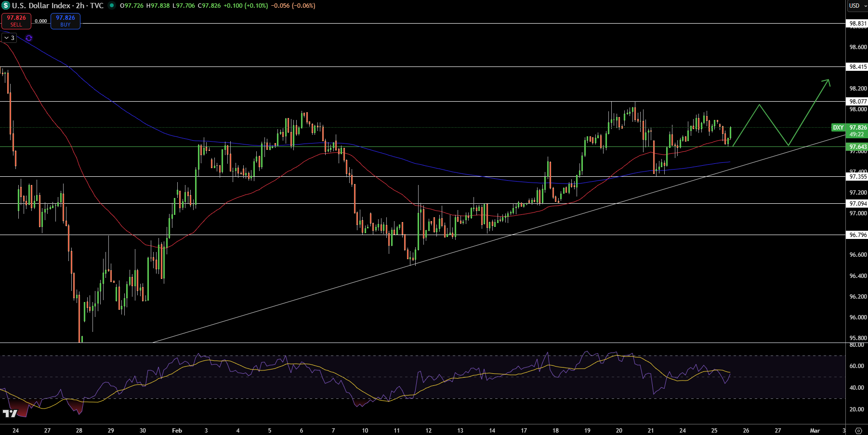Click the green market status dot

[112, 6]
